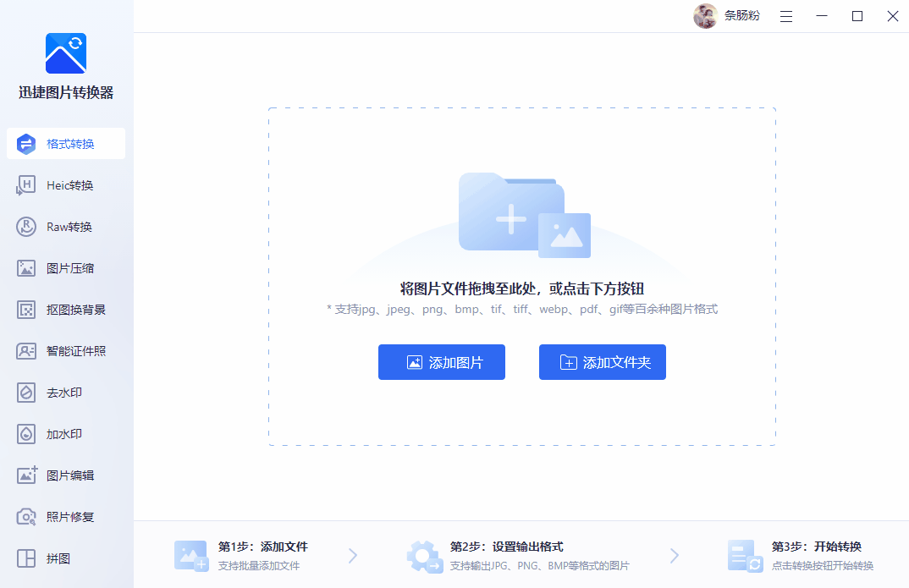Close the converter window
The image size is (909, 588).
coord(893,16)
